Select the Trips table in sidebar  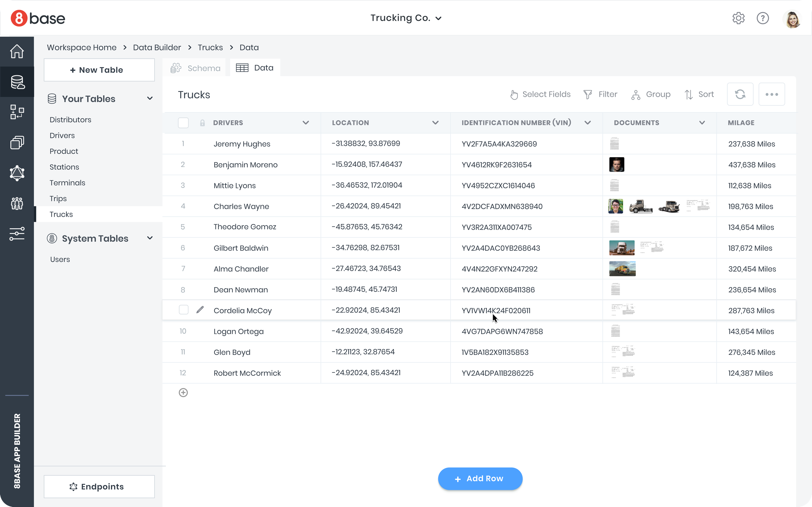58,199
